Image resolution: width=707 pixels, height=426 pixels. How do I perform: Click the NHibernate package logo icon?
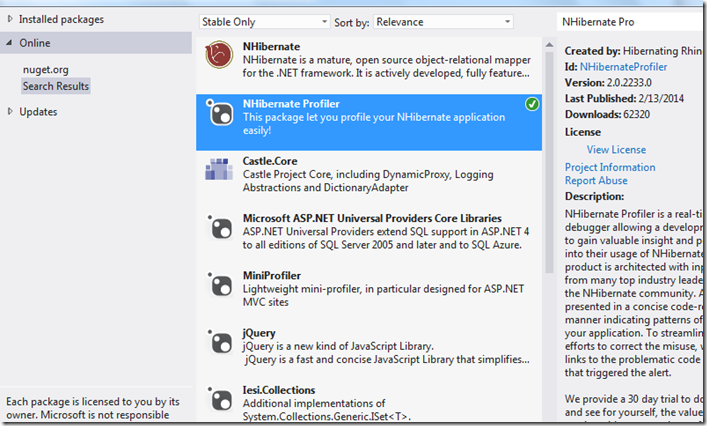[x=219, y=55]
